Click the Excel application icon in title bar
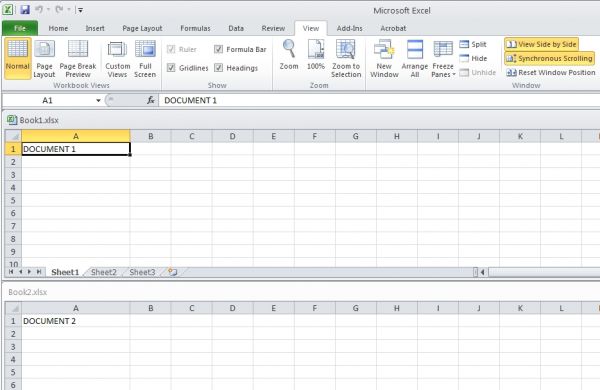600x390 pixels. [7, 9]
